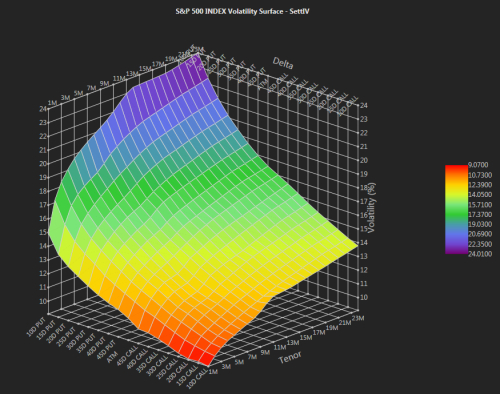Viewport: 500px width, 394px height.
Task: Click the 10 tick beside the Volatility (%) title axis
Action: click(x=364, y=297)
